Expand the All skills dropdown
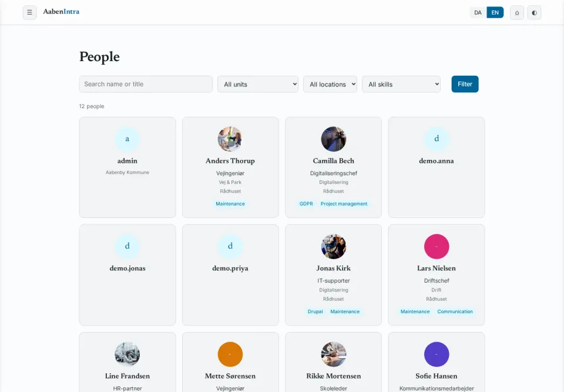564x392 pixels. pos(401,84)
